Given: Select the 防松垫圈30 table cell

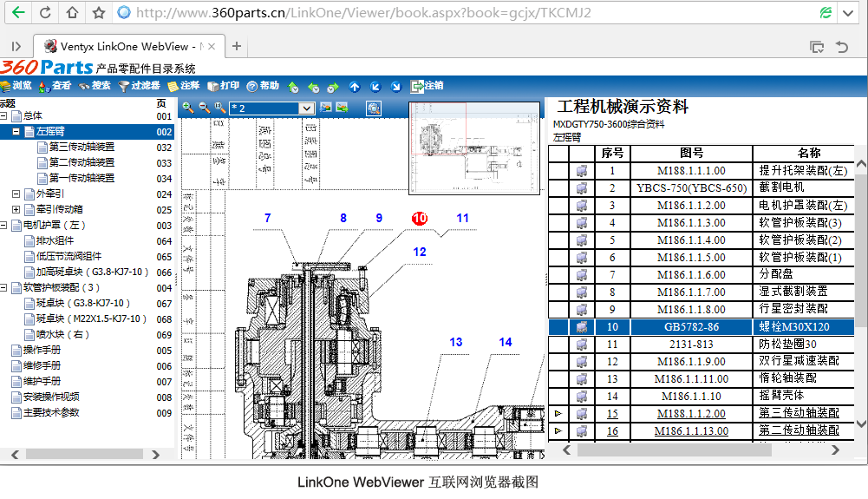Looking at the screenshot, I should [x=803, y=344].
